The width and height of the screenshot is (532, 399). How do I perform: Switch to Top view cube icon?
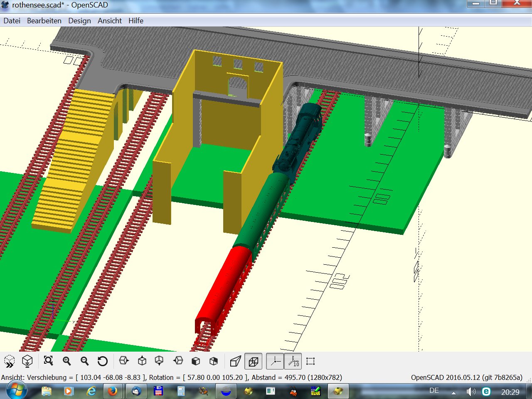point(142,361)
